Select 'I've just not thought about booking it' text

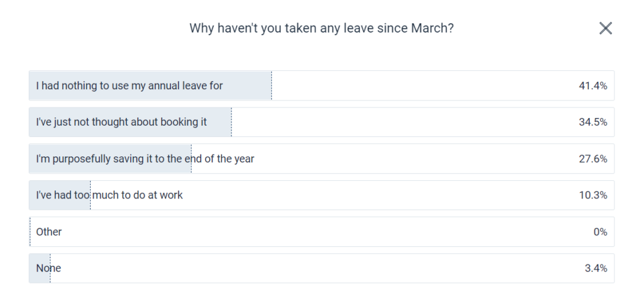coord(121,122)
